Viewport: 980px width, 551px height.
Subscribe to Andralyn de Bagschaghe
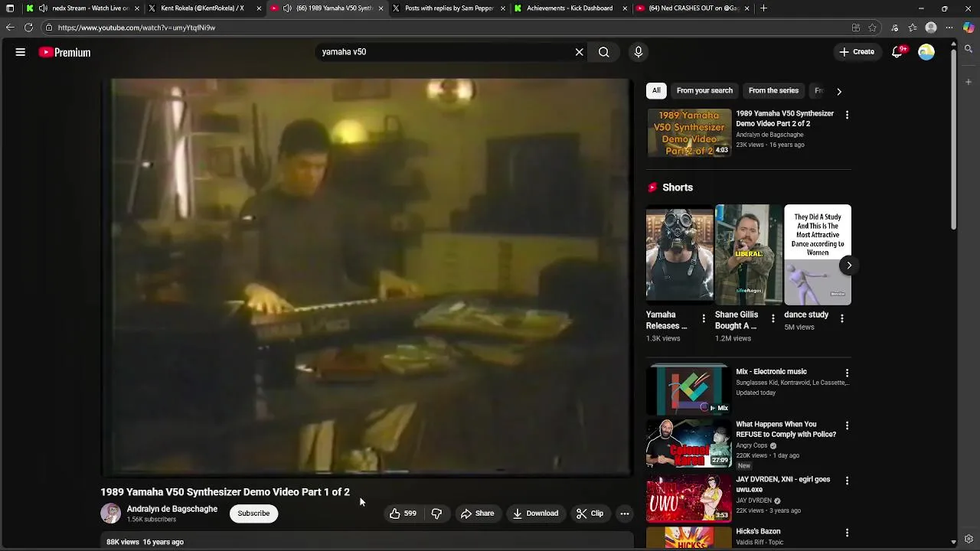253,514
